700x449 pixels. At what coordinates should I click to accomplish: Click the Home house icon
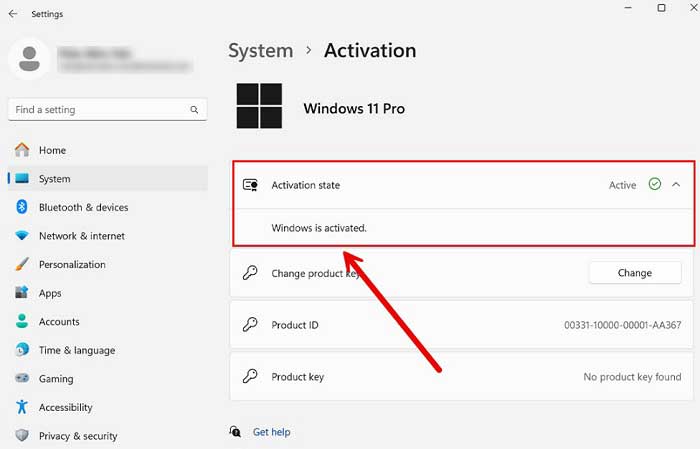22,150
